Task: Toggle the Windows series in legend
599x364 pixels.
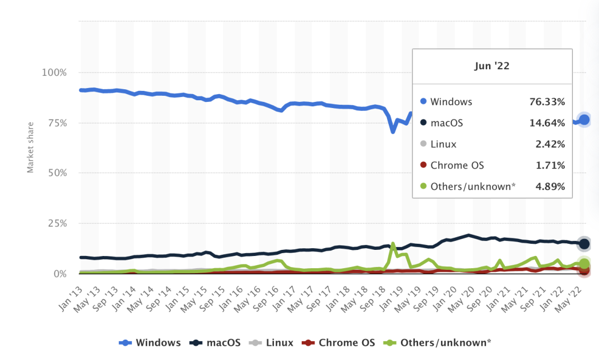Action: pos(151,342)
